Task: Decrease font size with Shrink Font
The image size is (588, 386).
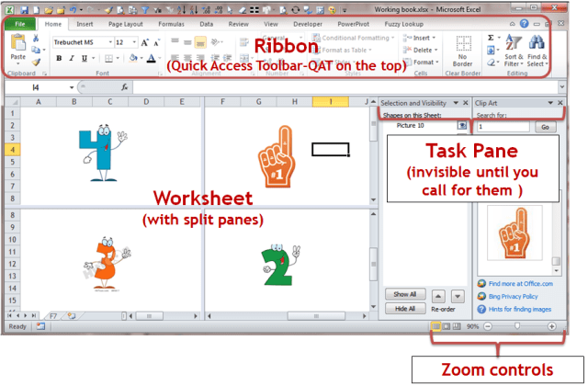Action: coord(157,42)
